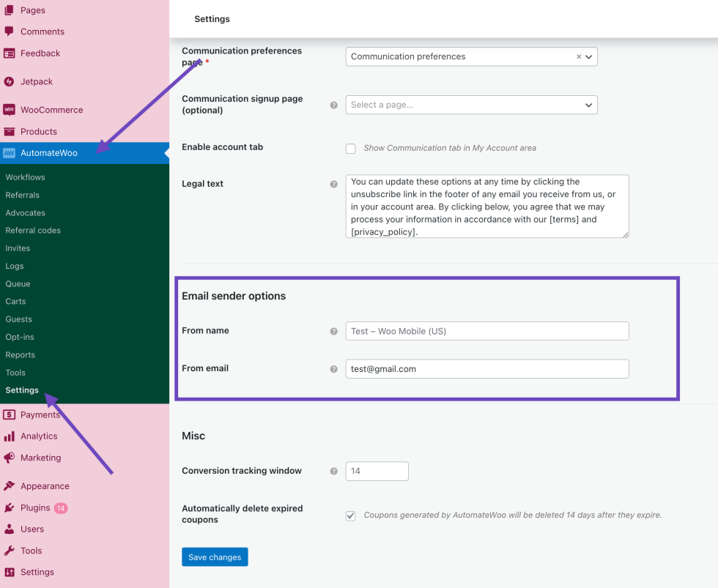This screenshot has height=588, width=718.
Task: Click the Marketing megaphone icon
Action: [x=9, y=458]
